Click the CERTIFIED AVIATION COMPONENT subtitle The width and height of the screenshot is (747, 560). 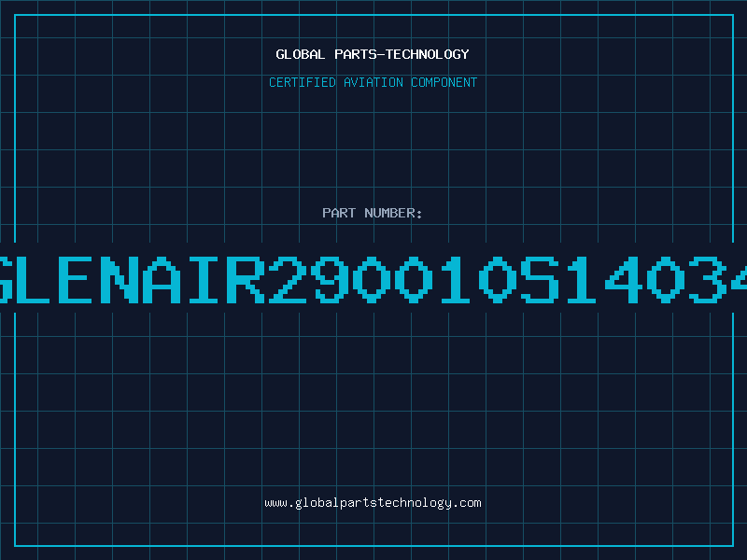click(373, 82)
